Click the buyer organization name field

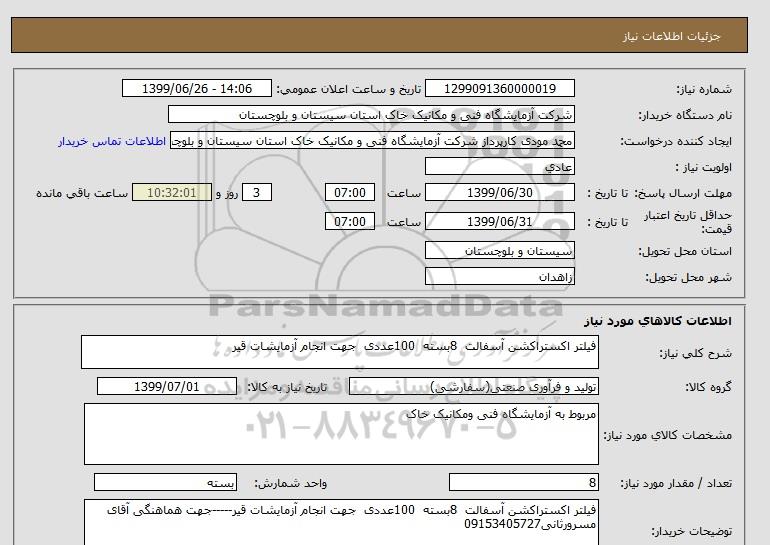click(371, 114)
